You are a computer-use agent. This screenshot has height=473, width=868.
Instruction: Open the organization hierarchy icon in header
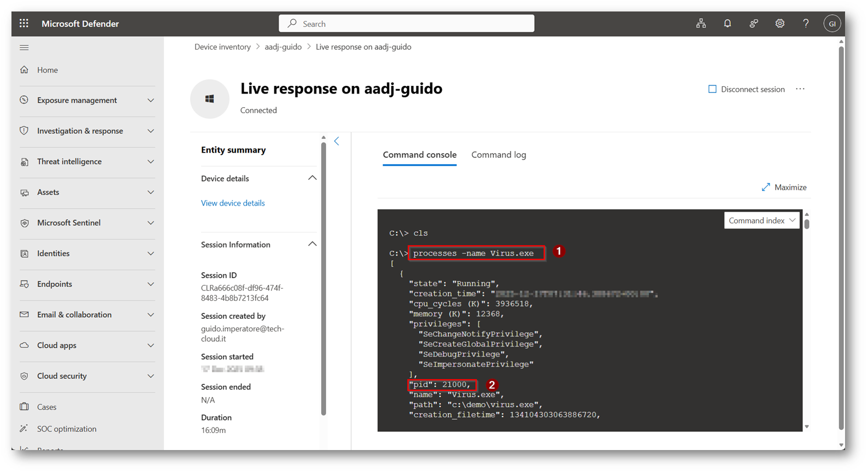(701, 24)
